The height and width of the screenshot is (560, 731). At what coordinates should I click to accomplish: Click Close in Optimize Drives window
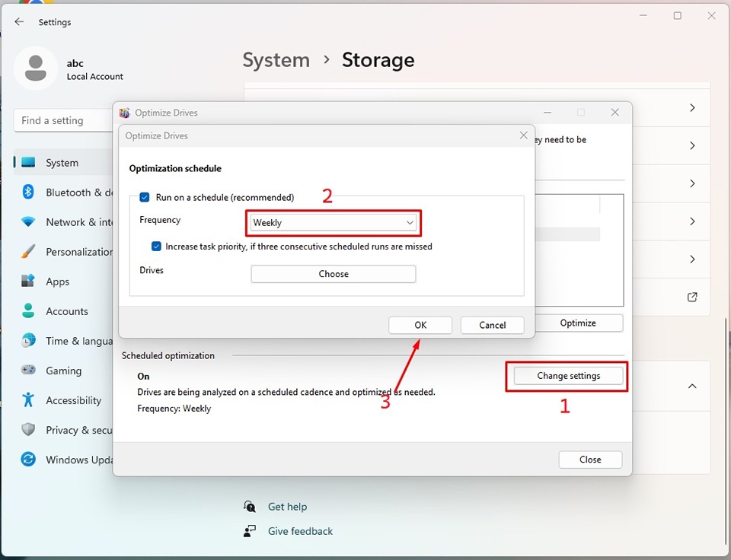[x=590, y=460]
